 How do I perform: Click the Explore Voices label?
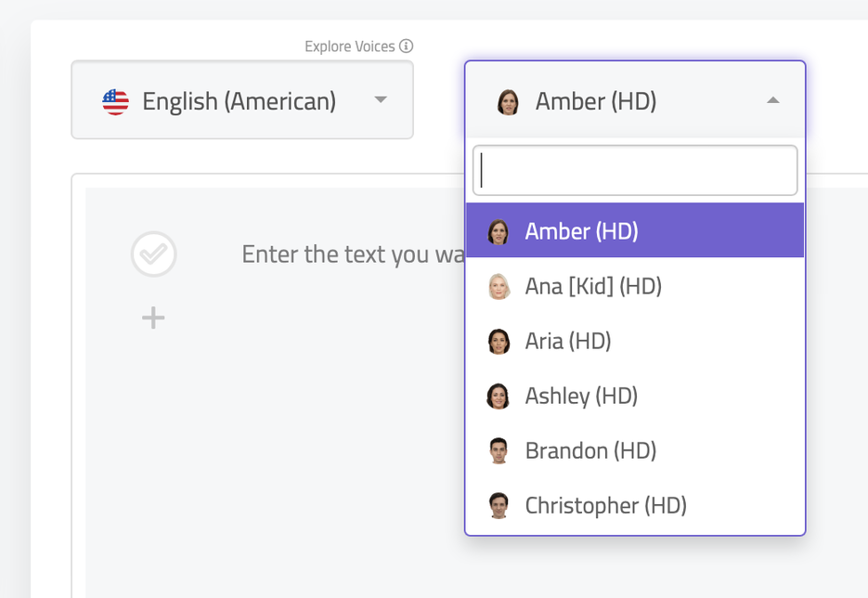(x=349, y=45)
